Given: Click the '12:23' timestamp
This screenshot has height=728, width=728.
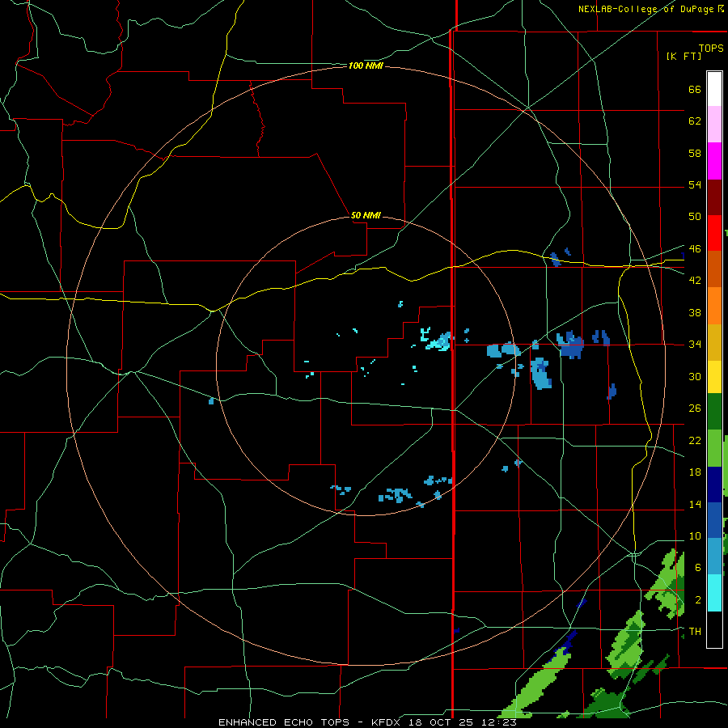Looking at the screenshot, I should click(x=500, y=722).
